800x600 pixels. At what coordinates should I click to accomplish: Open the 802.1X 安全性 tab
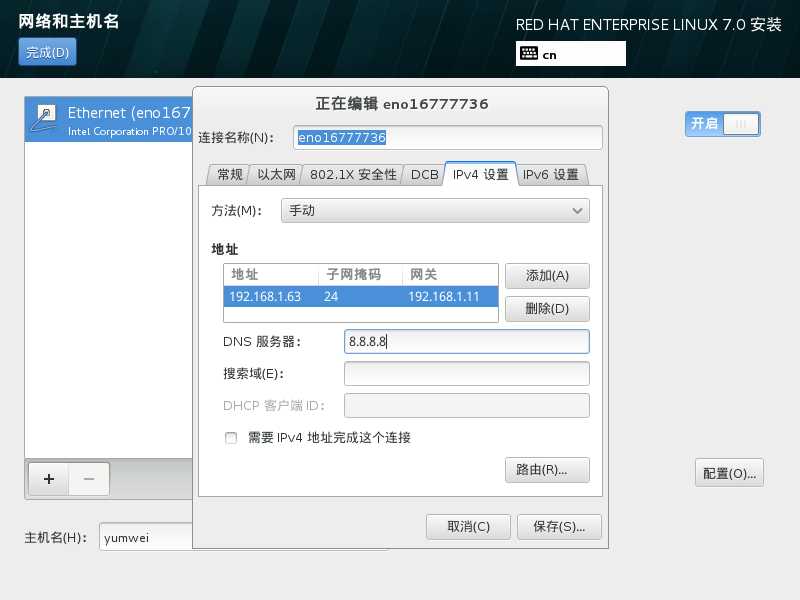353,174
